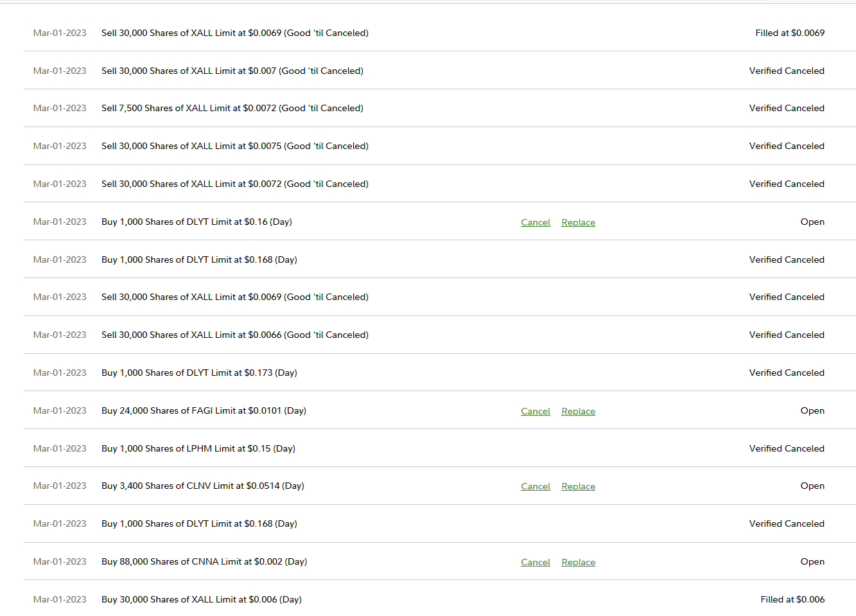The width and height of the screenshot is (856, 616).
Task: Open the XALL sell order at $0.0066
Action: pyautogui.click(x=234, y=335)
